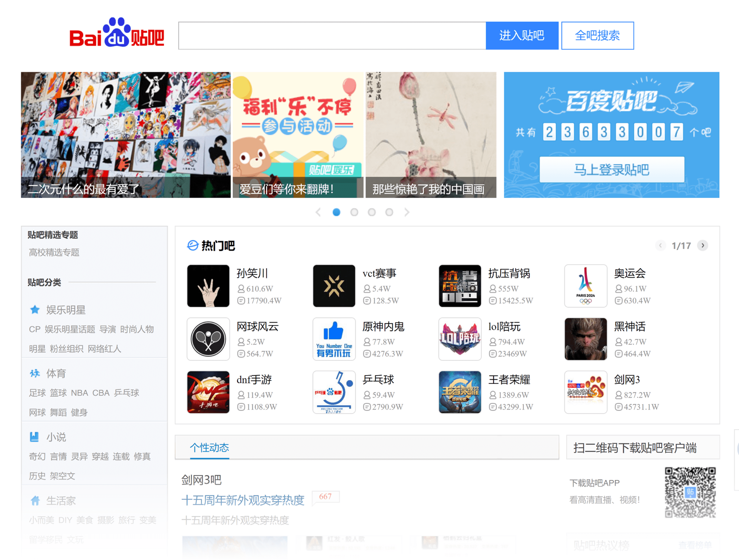Click the QR code for Tieba app

tap(690, 492)
